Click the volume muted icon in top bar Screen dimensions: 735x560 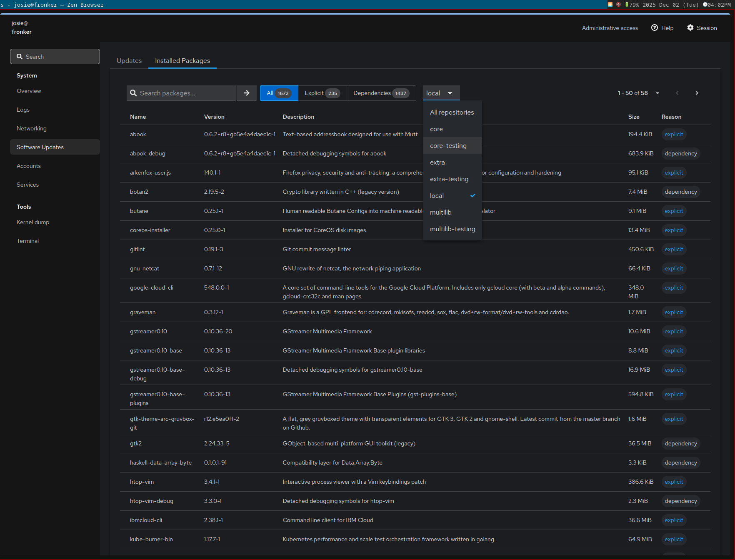tap(618, 5)
